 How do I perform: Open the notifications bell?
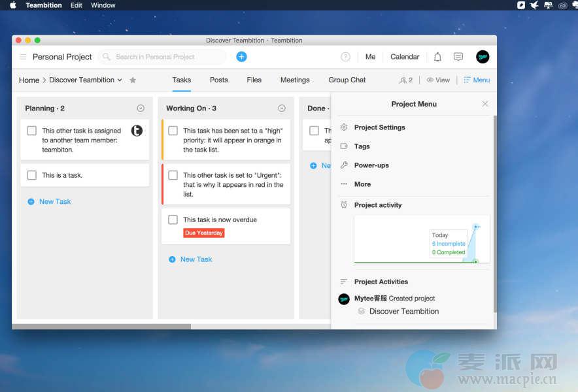click(437, 57)
